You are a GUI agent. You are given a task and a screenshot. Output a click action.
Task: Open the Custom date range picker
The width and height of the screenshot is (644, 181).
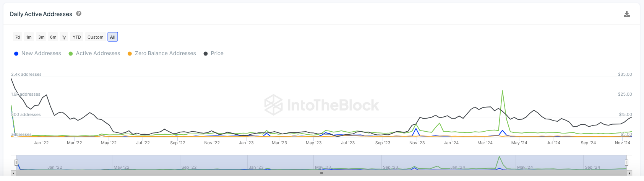click(95, 37)
